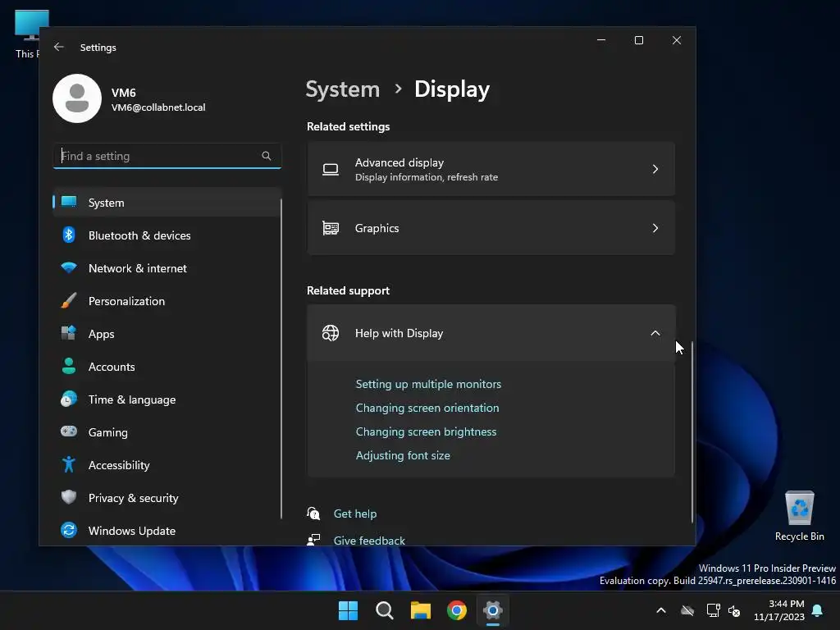The width and height of the screenshot is (840, 630).
Task: Click the Settings gear taskbar icon
Action: (x=493, y=610)
